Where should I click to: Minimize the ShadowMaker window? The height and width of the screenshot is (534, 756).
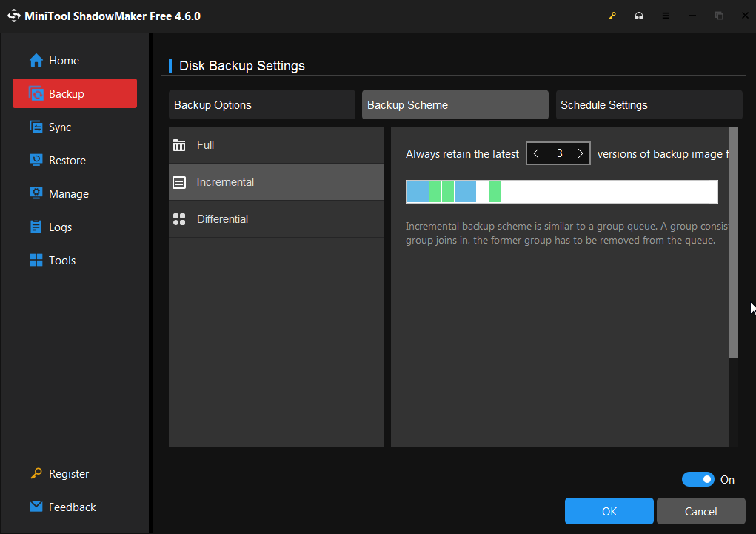tap(692, 16)
